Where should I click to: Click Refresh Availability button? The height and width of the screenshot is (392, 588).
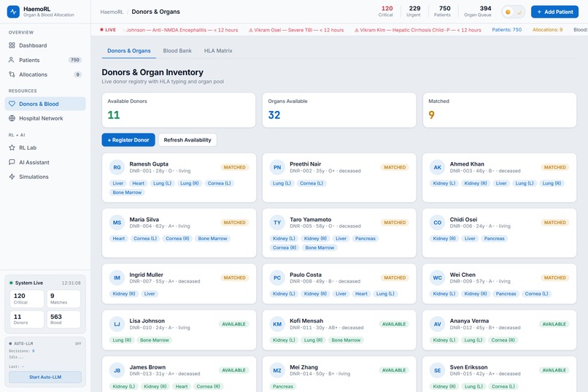click(x=187, y=140)
